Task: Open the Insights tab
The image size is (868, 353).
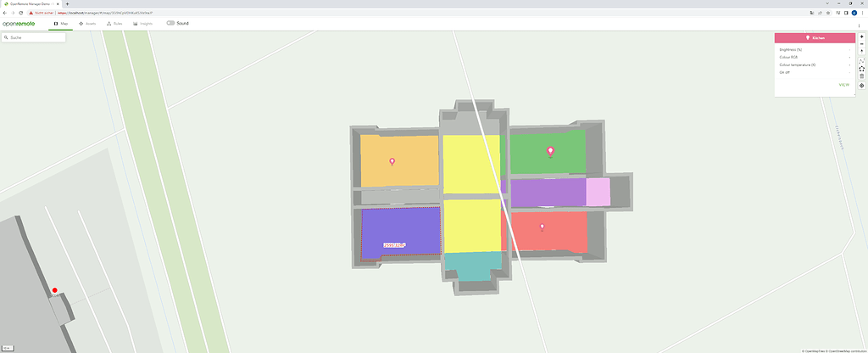Action: [143, 23]
